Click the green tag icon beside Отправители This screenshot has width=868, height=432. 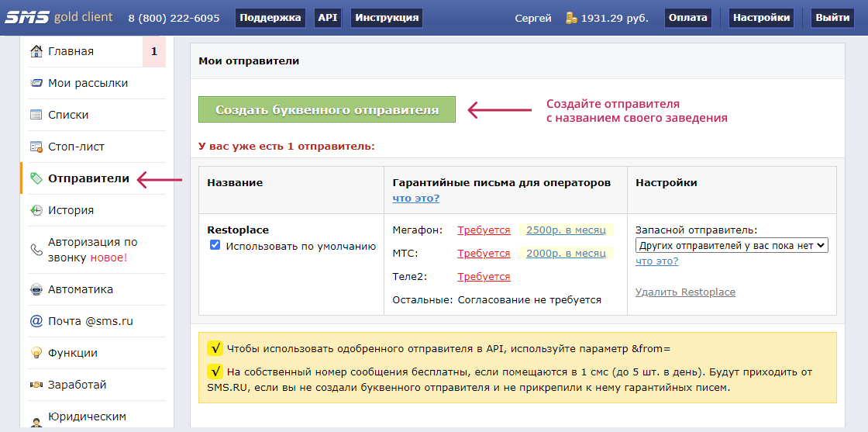pyautogui.click(x=36, y=178)
